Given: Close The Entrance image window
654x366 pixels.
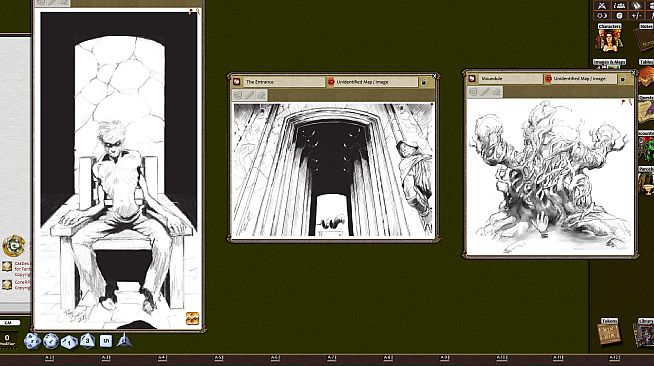Looking at the screenshot, I should 435,76.
